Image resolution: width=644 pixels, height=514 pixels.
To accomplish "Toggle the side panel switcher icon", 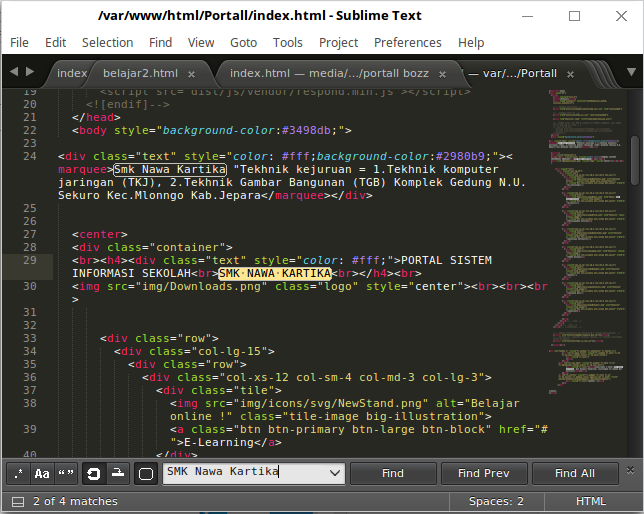I will click(x=18, y=502).
